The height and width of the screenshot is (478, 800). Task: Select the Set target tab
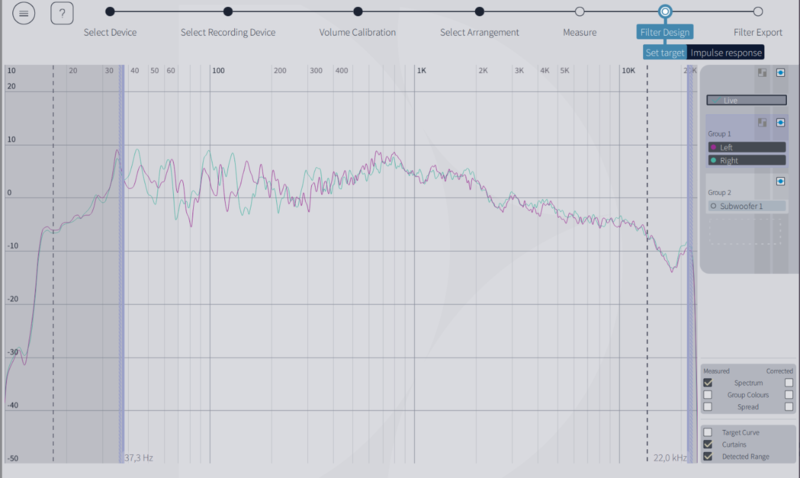point(665,52)
